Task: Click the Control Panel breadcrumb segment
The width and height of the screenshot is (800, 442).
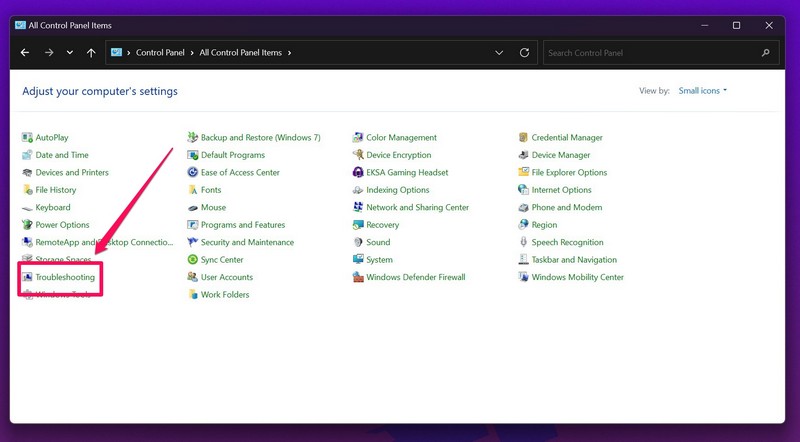Action: [x=158, y=52]
